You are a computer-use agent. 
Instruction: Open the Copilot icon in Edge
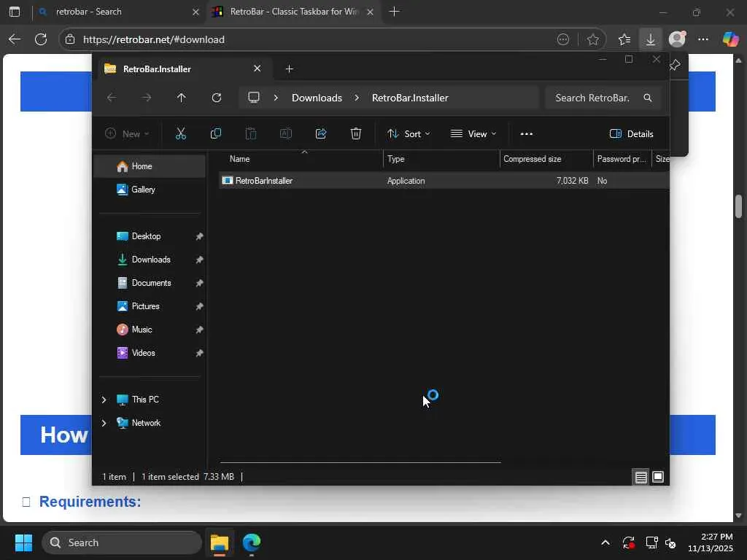730,39
